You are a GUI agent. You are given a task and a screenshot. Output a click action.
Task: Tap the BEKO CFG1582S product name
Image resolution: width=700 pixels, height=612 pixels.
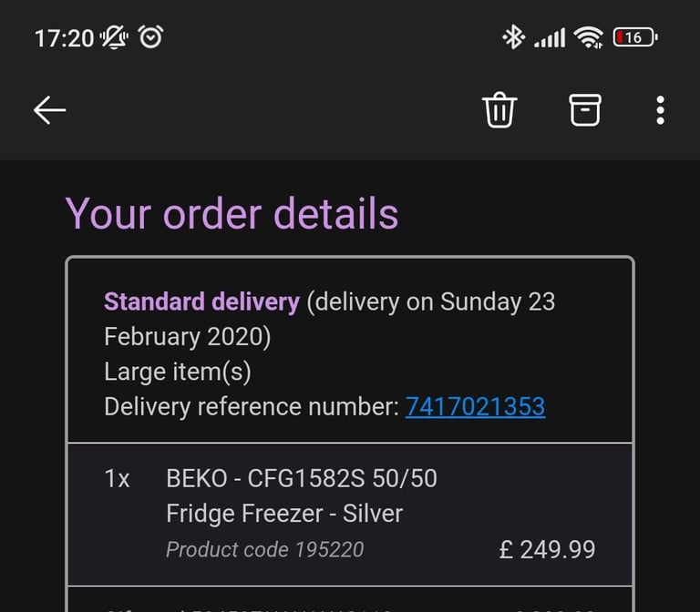(x=302, y=478)
